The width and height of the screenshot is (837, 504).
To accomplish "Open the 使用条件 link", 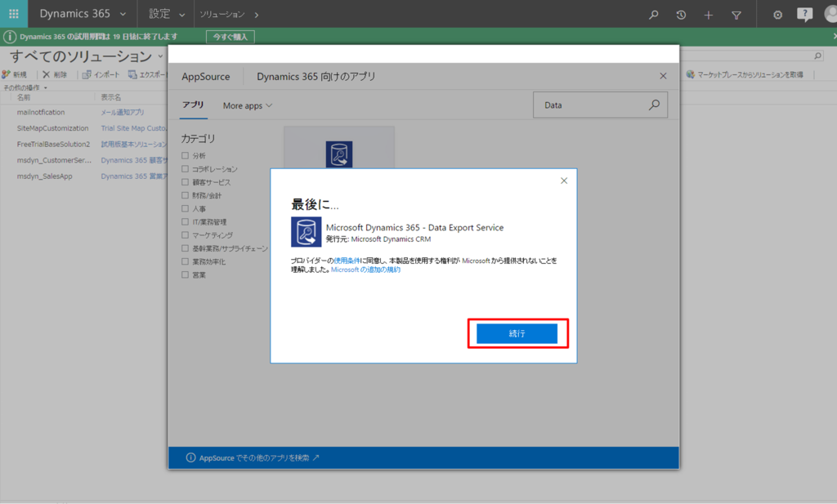I will [x=347, y=261].
